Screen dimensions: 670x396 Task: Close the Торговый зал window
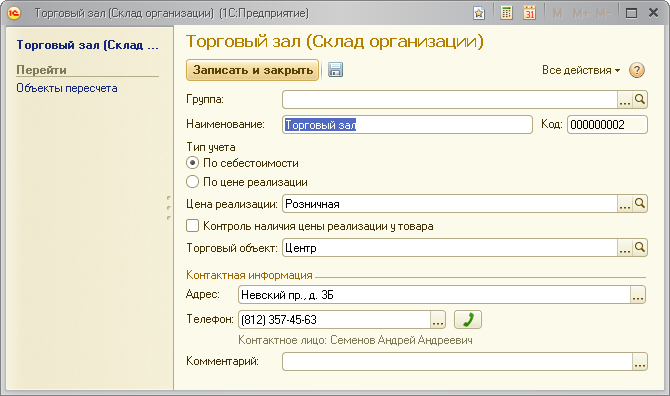(653, 13)
